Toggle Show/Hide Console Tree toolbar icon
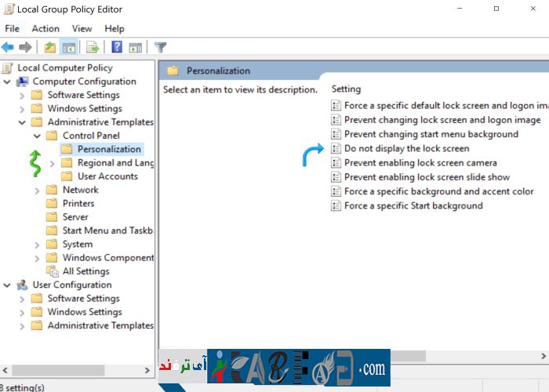 point(69,47)
